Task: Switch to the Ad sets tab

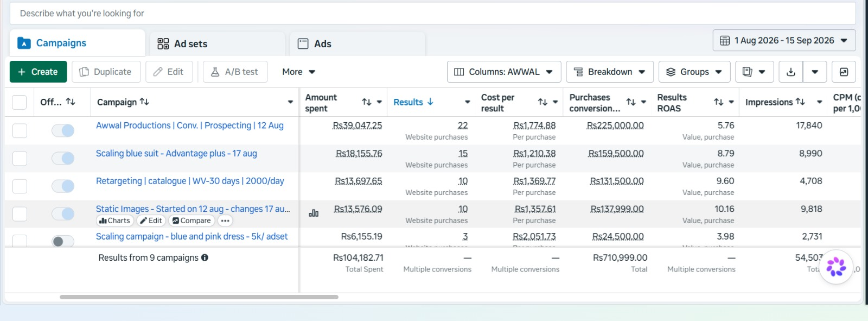Action: point(217,43)
